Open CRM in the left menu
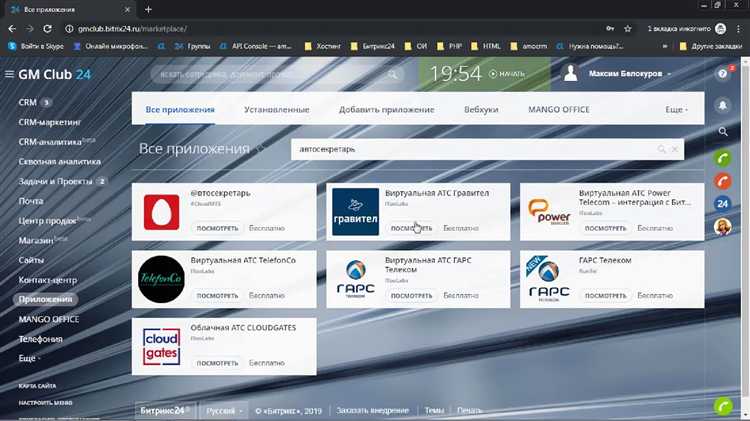Viewport: 750px width, 421px height. 27,102
